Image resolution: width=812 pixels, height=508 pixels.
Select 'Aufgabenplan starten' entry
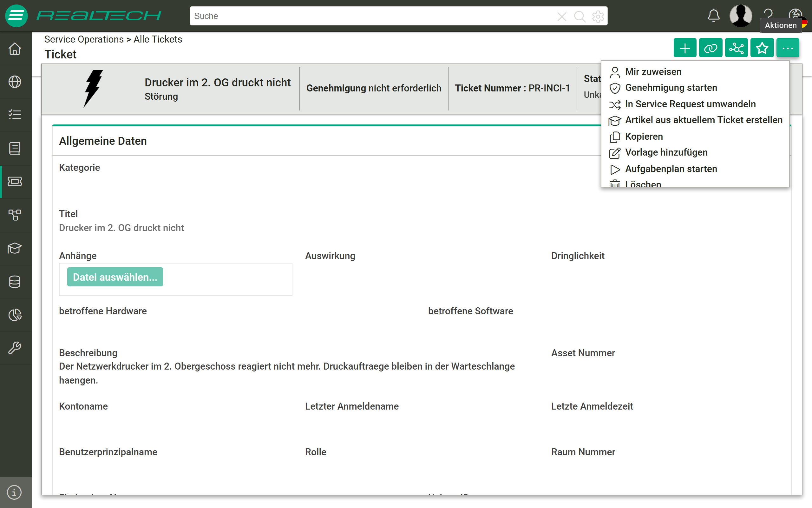(x=695, y=169)
